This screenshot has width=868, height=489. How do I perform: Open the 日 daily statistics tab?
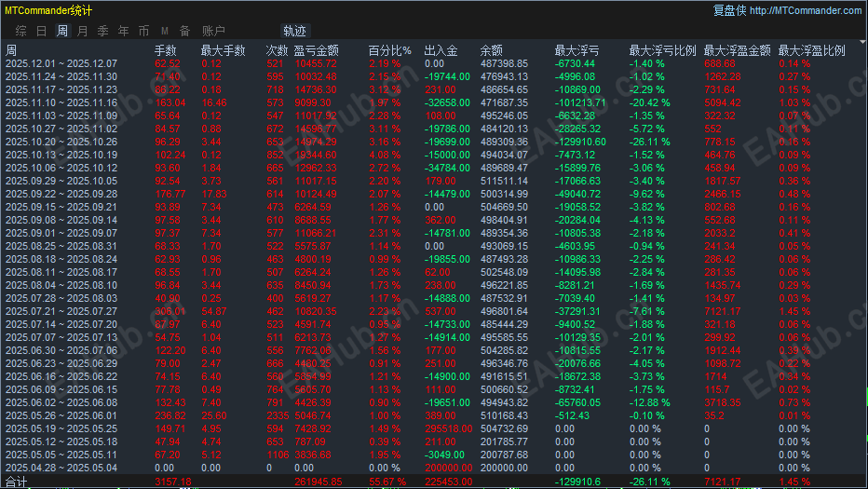(x=42, y=31)
